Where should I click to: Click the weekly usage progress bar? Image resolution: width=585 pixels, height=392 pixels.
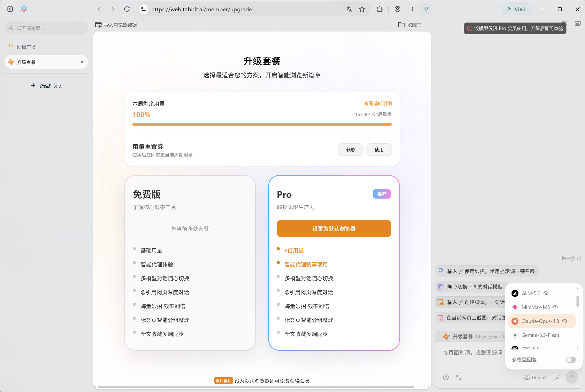tap(262, 124)
